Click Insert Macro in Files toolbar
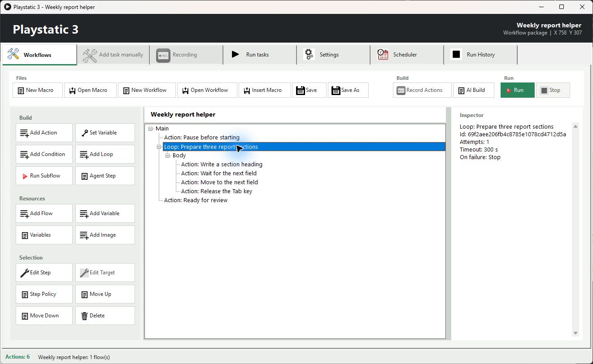 pos(265,90)
